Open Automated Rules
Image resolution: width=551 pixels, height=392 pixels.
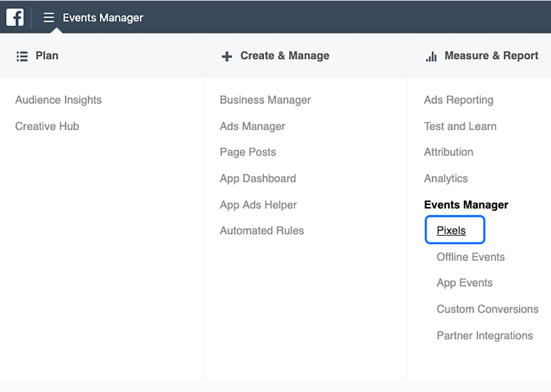262,231
